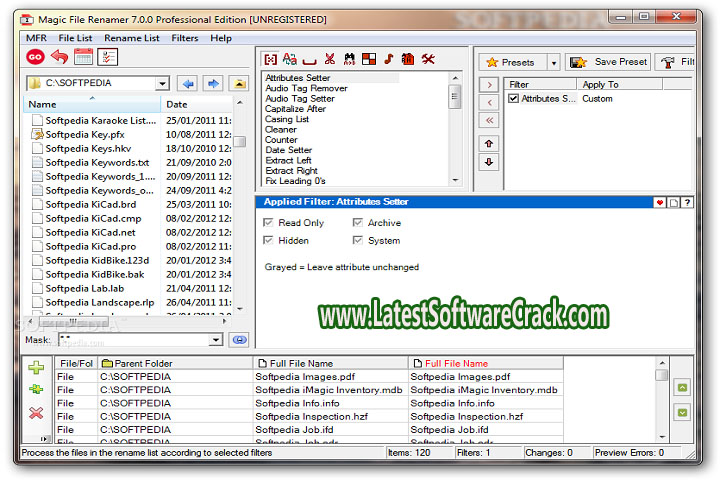Image resolution: width=720 pixels, height=480 pixels.
Task: Move applied filter down
Action: point(489,162)
